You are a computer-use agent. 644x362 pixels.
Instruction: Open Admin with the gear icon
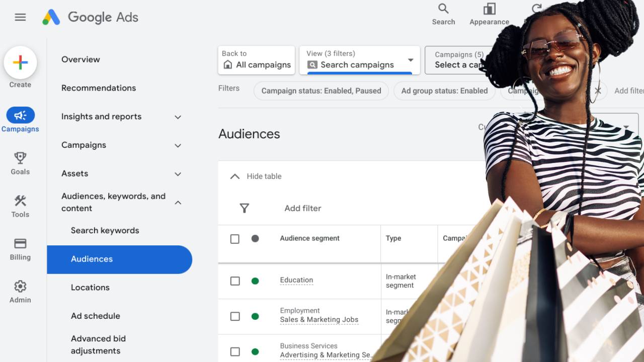pos(20,285)
